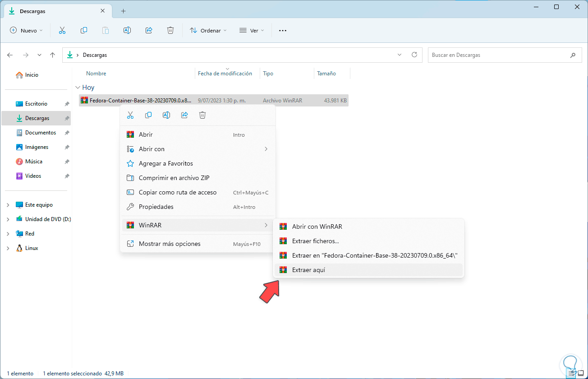Viewport: 588px width, 379px height.
Task: Click the Copy icon in the toolbar
Action: (84, 30)
